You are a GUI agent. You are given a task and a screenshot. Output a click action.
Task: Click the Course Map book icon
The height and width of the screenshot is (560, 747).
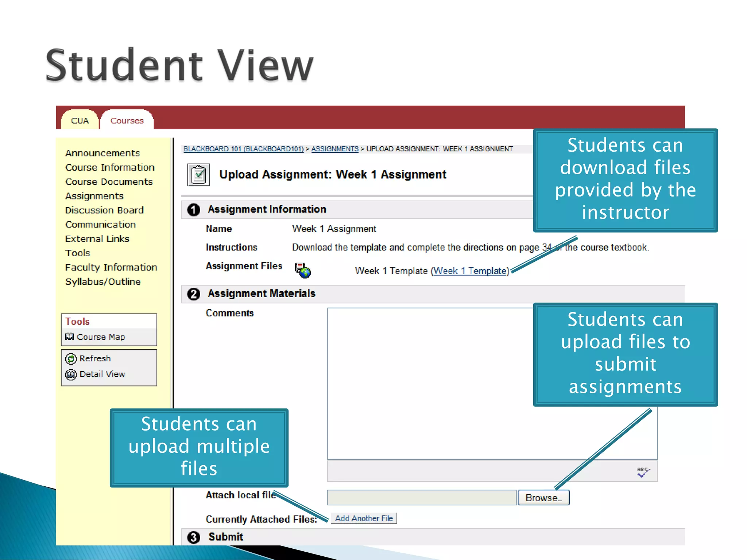(69, 337)
